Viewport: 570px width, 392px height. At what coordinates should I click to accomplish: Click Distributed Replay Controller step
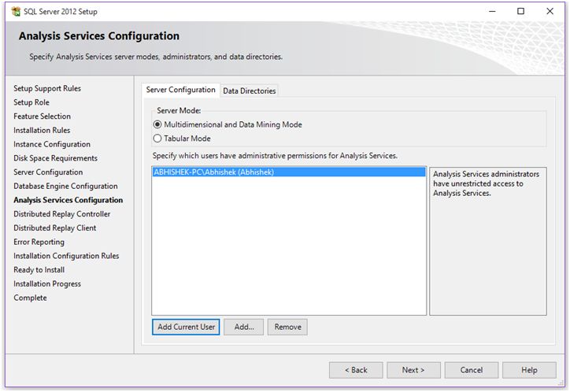(61, 214)
